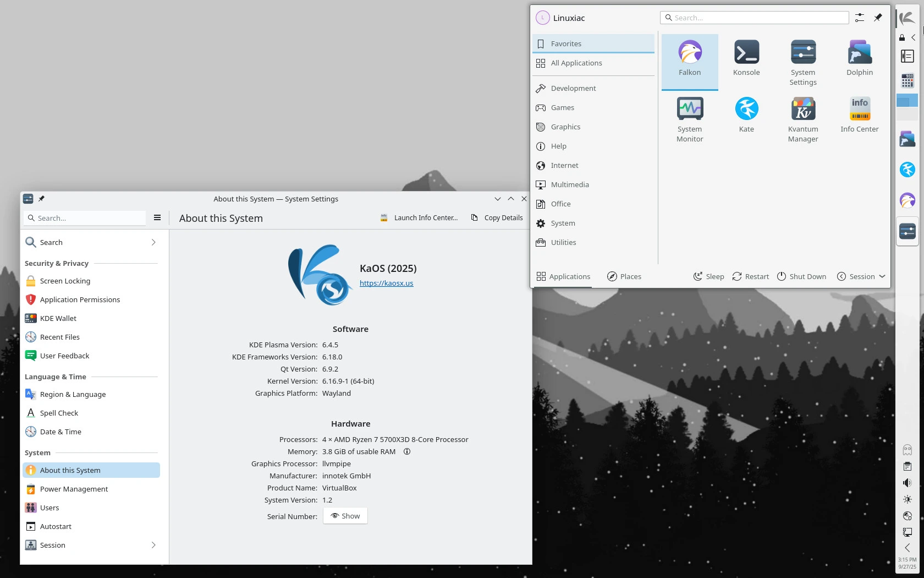The image size is (924, 578).
Task: Open the notes widget icon in panel
Action: [x=908, y=56]
